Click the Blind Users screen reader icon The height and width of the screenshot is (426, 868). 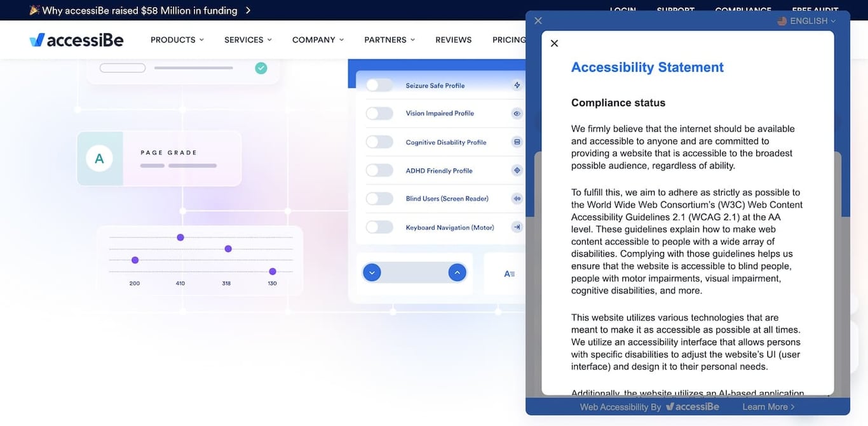517,198
